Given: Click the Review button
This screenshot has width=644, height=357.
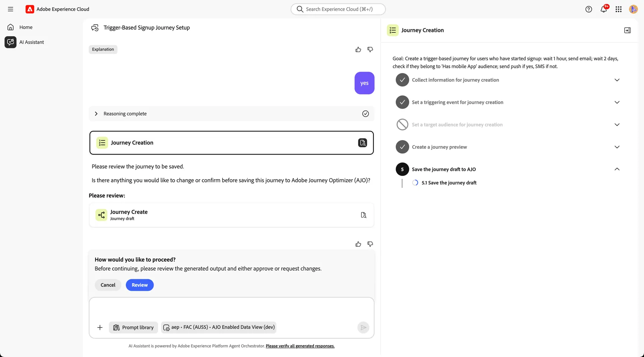Looking at the screenshot, I should tap(140, 285).
